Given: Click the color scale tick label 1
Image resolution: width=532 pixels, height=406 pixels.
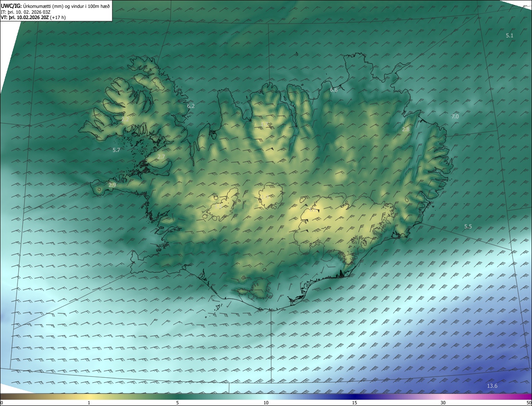Looking at the screenshot, I should pos(89,403).
